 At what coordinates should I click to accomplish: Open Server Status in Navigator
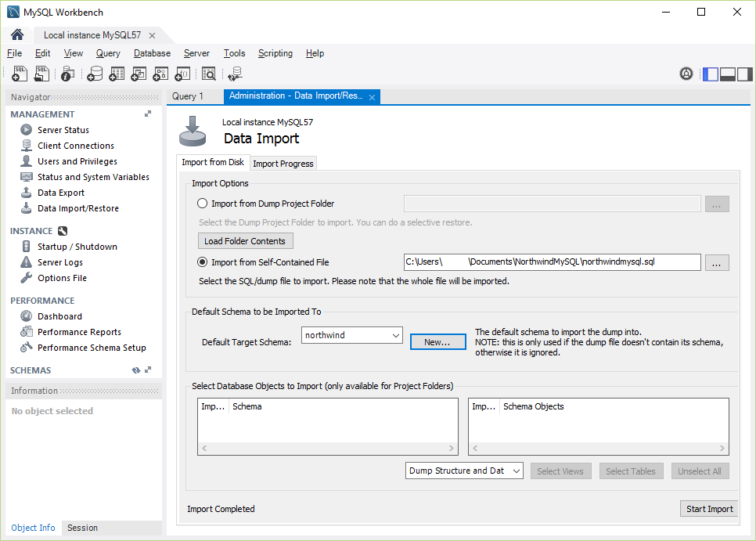coord(63,130)
